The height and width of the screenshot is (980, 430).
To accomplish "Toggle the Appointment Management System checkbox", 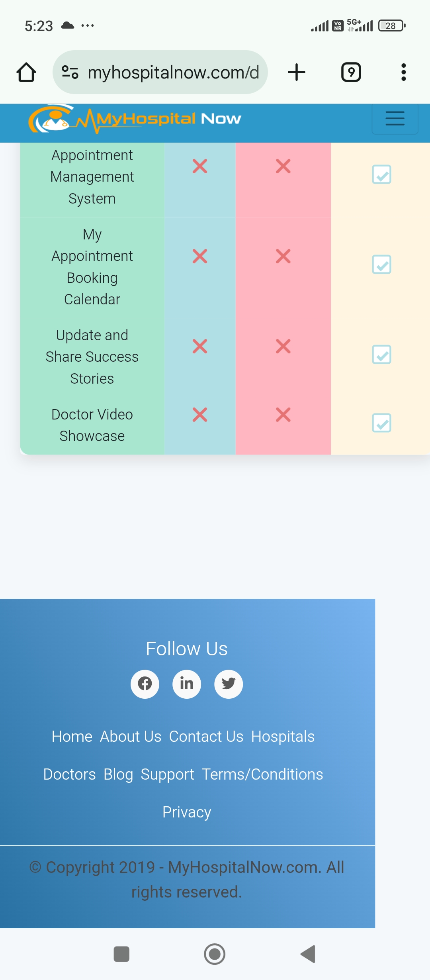I will tap(381, 174).
